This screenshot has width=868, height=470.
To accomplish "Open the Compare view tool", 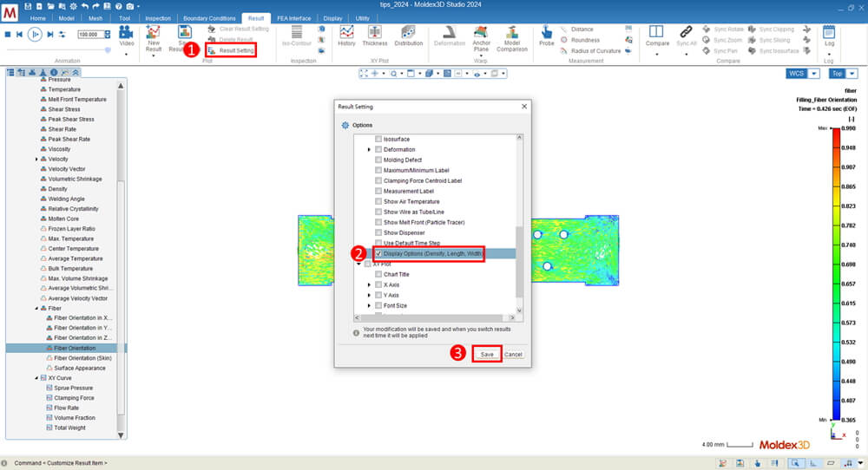I will coord(657,36).
